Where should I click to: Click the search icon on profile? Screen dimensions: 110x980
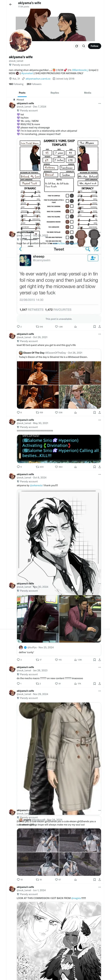point(84,46)
